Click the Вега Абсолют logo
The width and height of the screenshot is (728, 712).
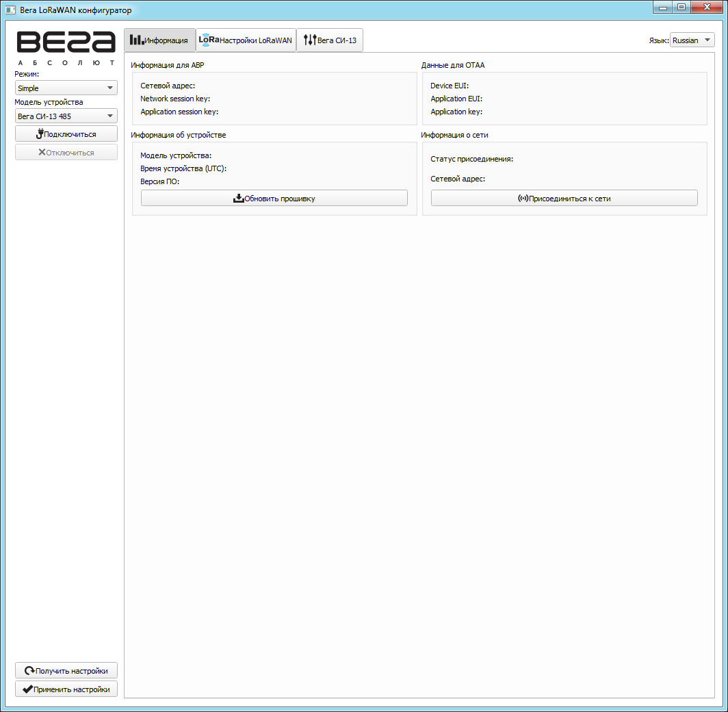pos(66,49)
